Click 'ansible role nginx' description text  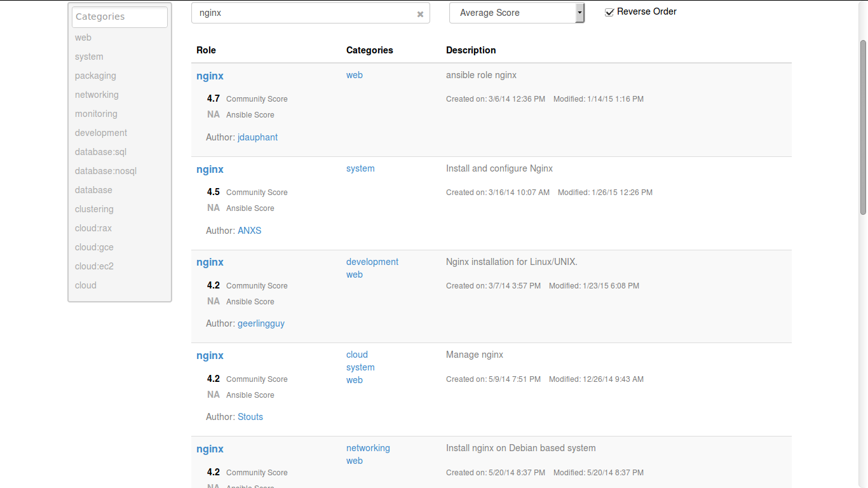click(481, 75)
